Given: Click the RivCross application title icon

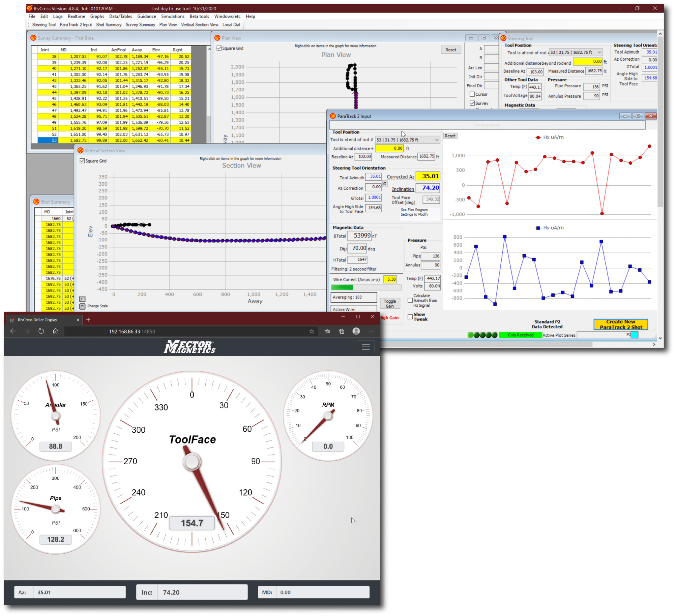Looking at the screenshot, I should pyautogui.click(x=29, y=8).
